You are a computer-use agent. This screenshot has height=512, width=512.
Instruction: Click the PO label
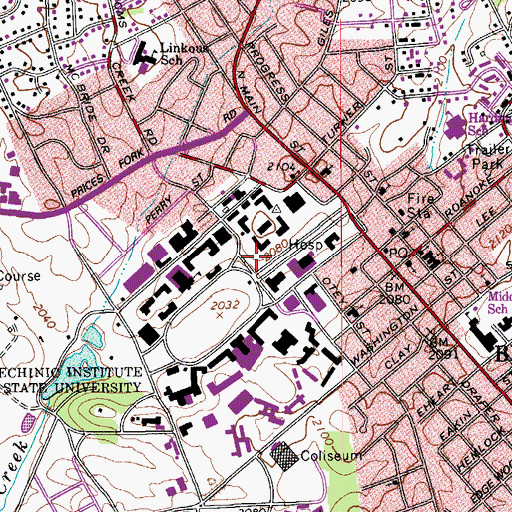click(x=397, y=253)
